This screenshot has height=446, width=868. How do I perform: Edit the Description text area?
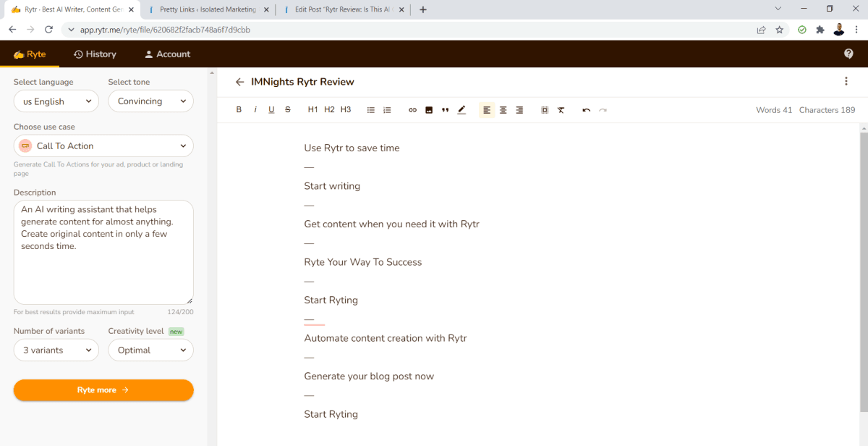pos(103,252)
